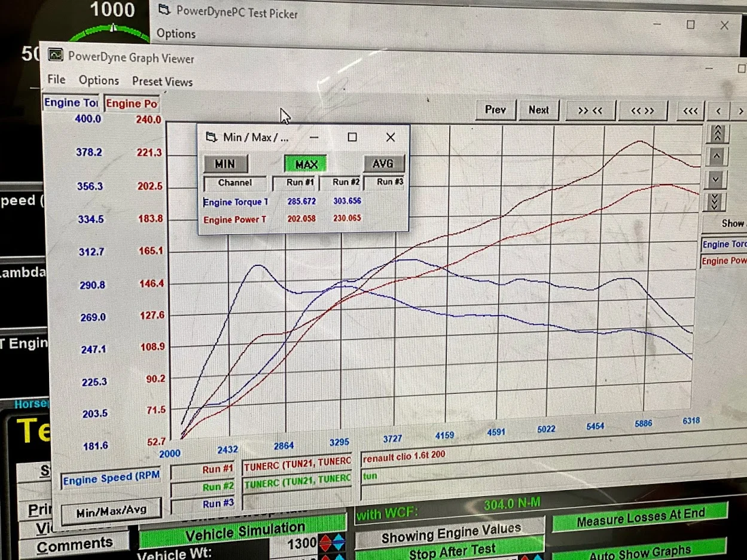This screenshot has height=560, width=747.
Task: Open the File menu in Graph Viewer
Action: tap(56, 79)
